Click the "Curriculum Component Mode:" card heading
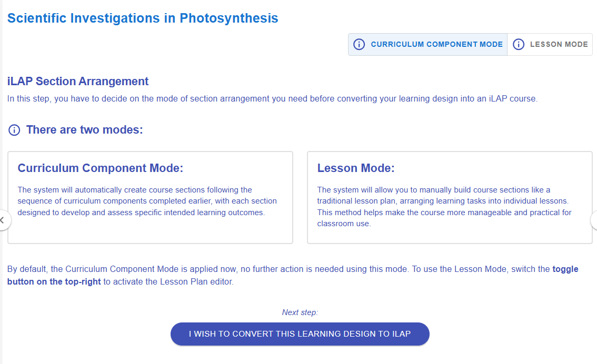This screenshot has width=597, height=364. tap(100, 168)
